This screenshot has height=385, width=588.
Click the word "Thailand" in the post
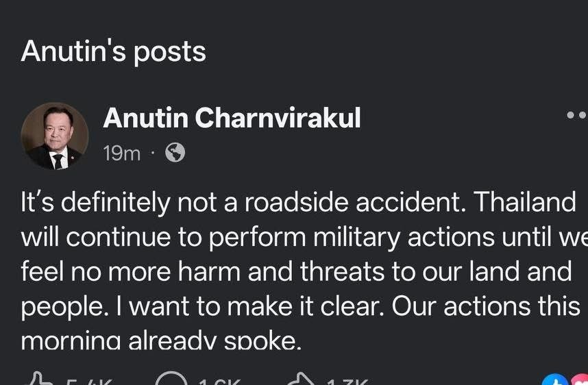pyautogui.click(x=525, y=202)
